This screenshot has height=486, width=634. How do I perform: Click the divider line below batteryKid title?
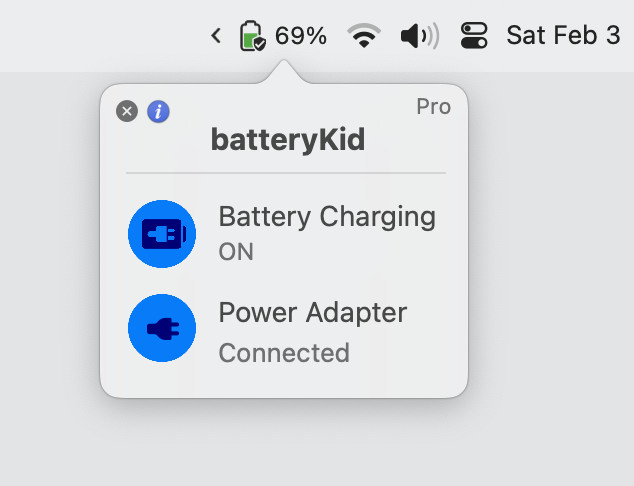click(286, 173)
